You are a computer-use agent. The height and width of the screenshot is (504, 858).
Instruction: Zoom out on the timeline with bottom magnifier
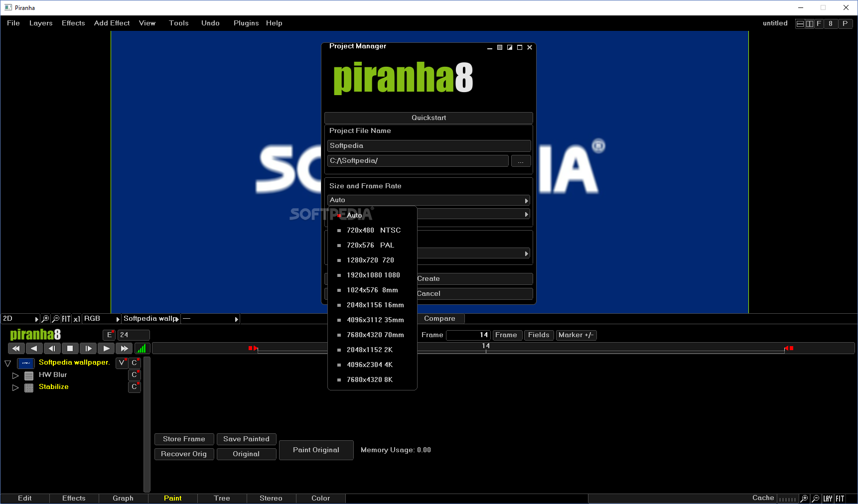816,499
